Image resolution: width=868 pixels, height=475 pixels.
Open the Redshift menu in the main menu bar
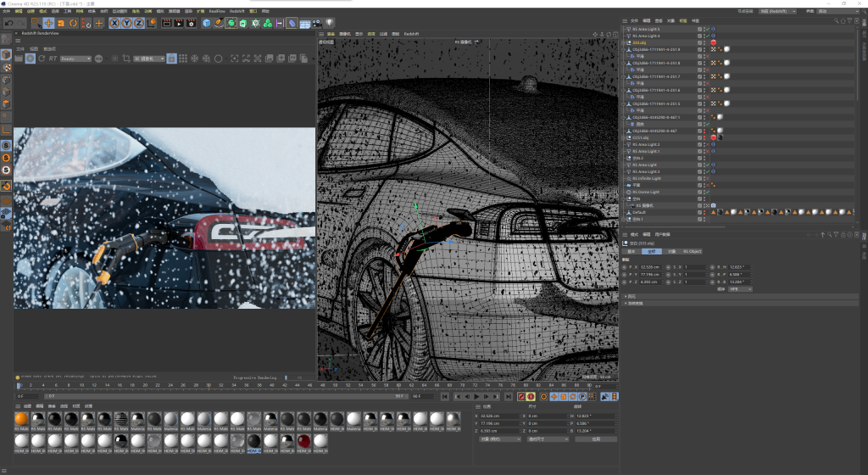pyautogui.click(x=237, y=11)
